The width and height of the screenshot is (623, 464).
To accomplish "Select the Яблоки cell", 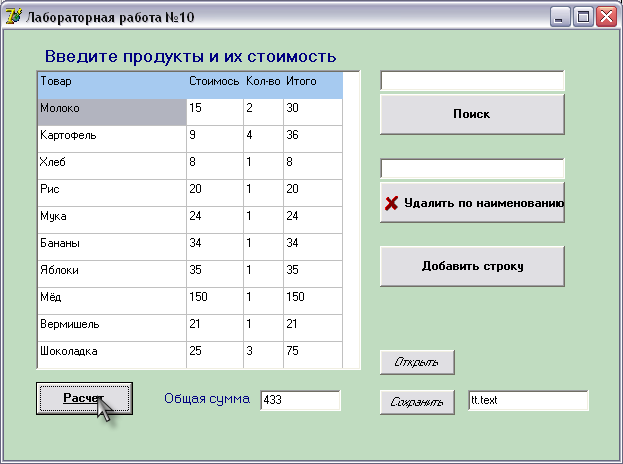I will [112, 275].
